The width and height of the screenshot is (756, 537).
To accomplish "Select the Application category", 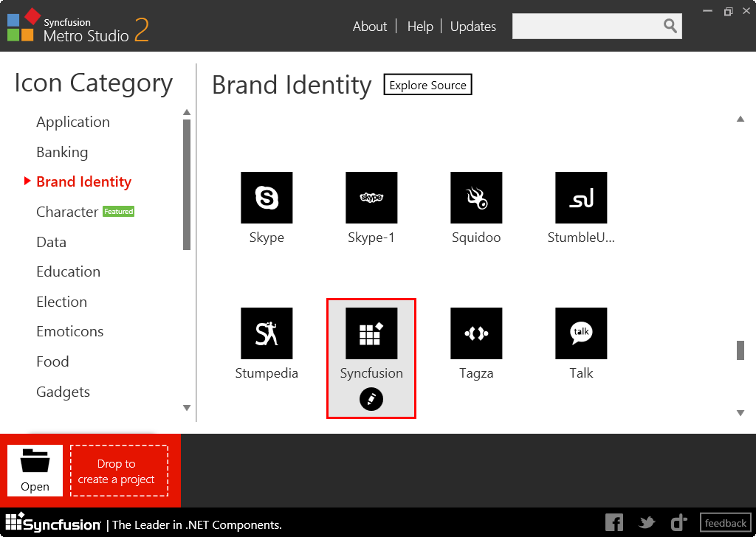I will 73,122.
